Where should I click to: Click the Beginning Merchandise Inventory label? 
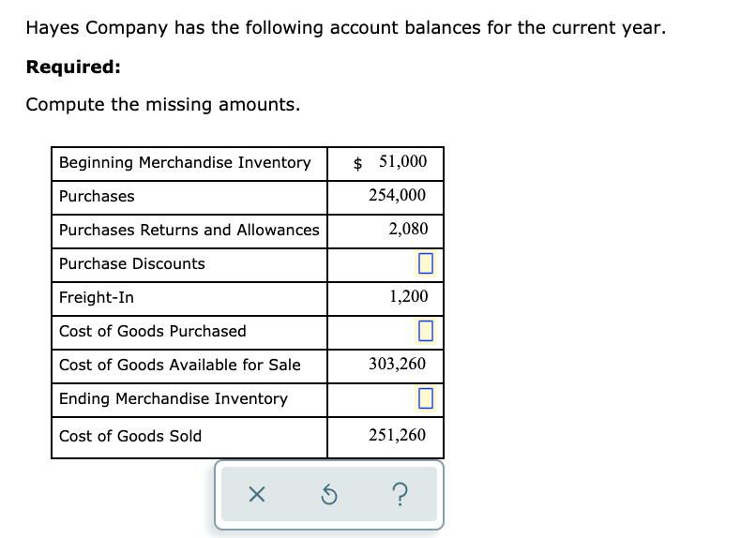point(185,163)
